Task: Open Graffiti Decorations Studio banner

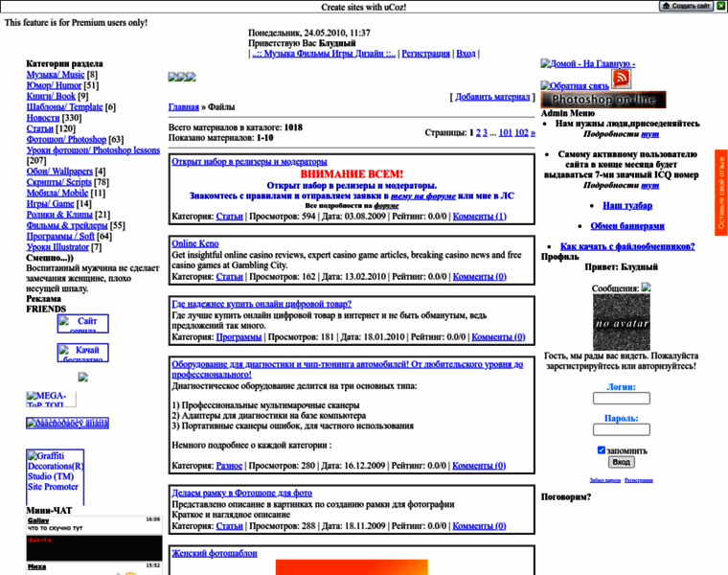Action: (56, 476)
